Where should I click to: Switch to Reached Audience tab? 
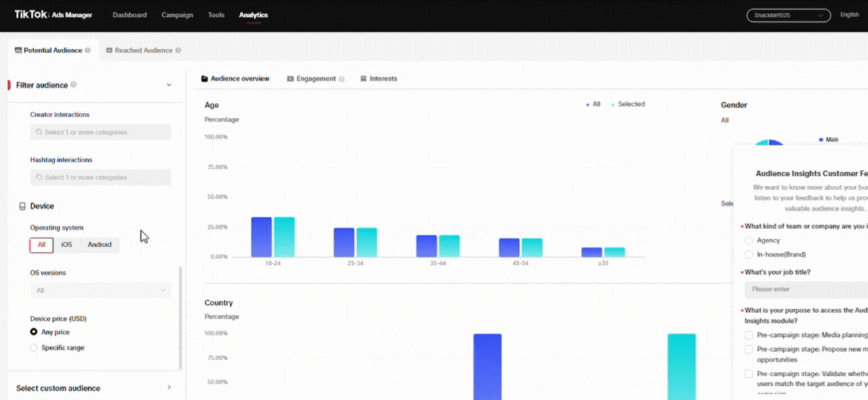143,50
